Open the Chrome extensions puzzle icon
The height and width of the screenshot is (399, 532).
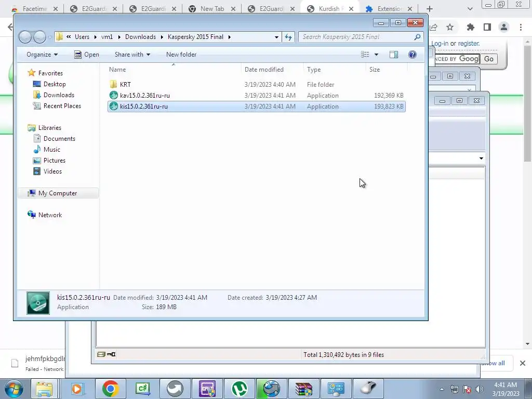click(x=470, y=27)
